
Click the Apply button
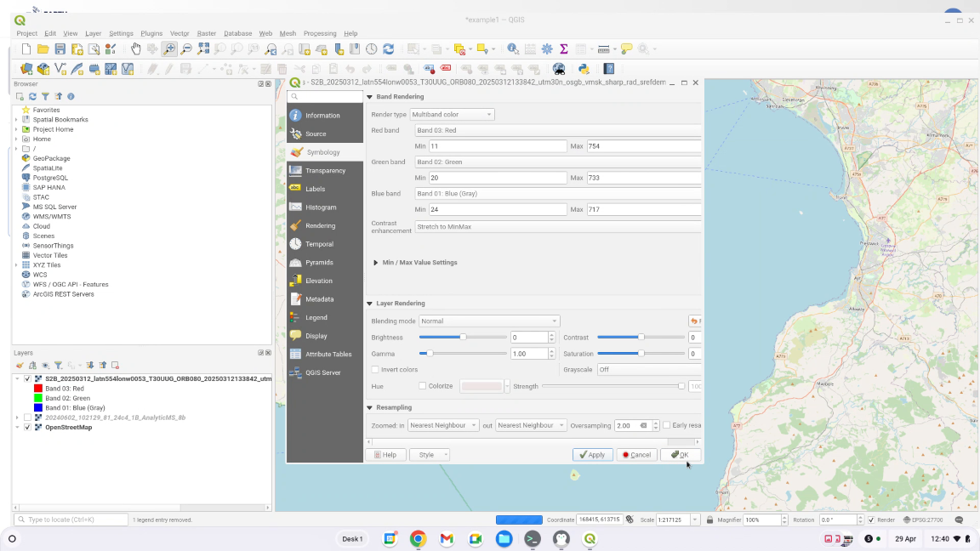tap(592, 455)
